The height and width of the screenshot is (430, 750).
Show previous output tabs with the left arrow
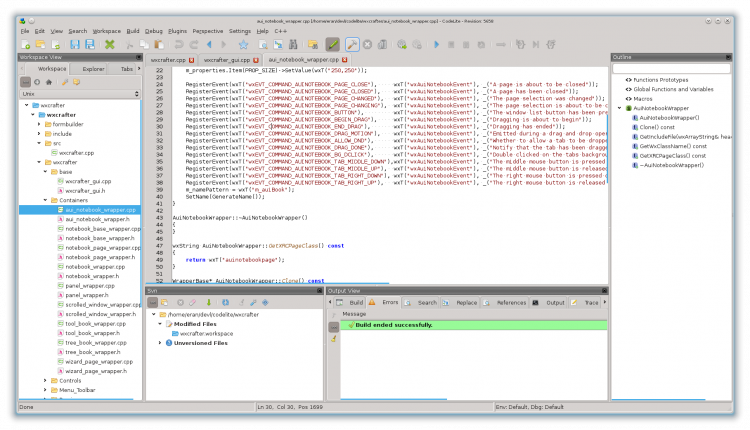(x=330, y=302)
